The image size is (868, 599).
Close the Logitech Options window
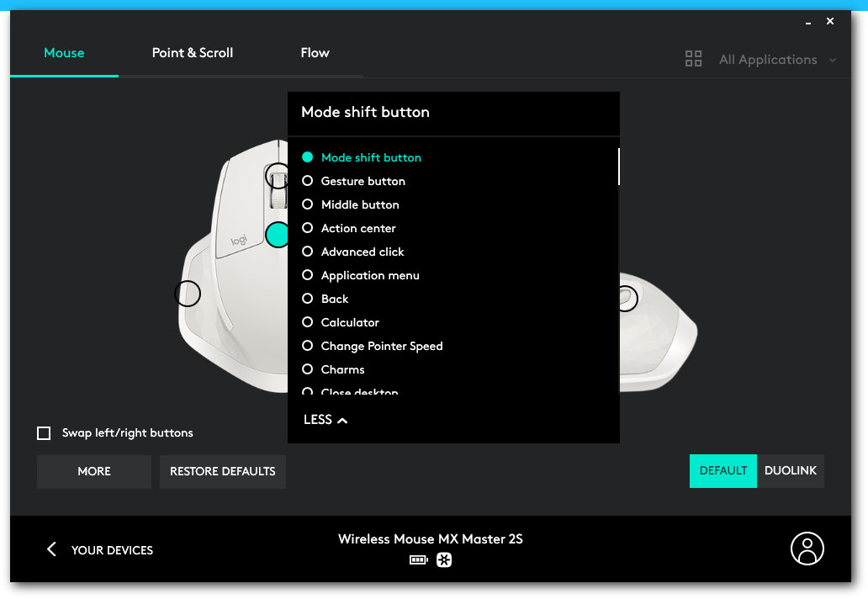830,21
